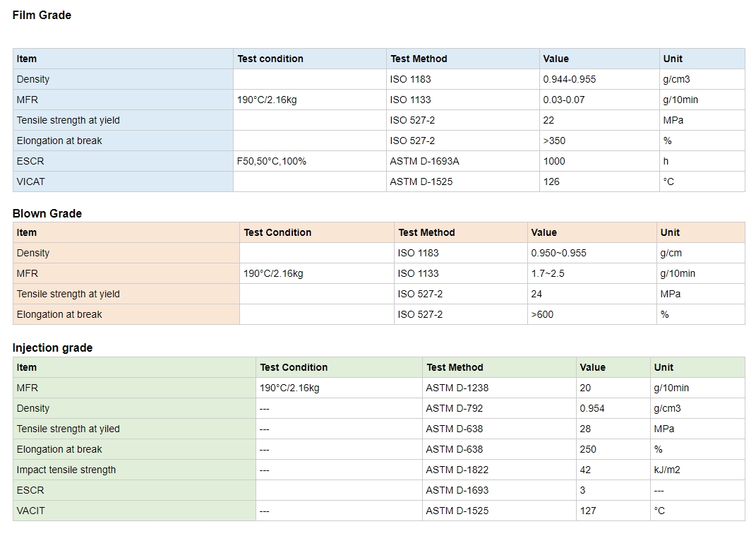Select the kJ/m2 unit cell
This screenshot has height=536, width=756.
pyautogui.click(x=667, y=470)
